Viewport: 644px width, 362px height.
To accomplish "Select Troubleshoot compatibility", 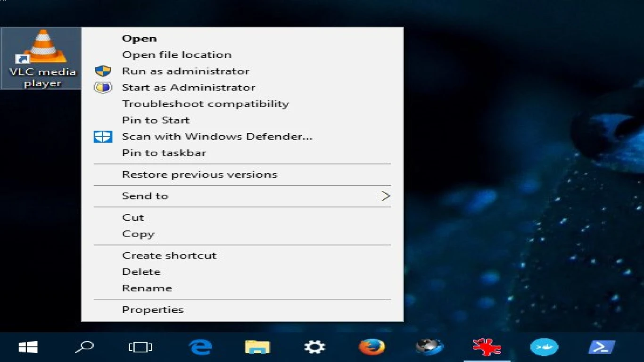I will click(206, 104).
